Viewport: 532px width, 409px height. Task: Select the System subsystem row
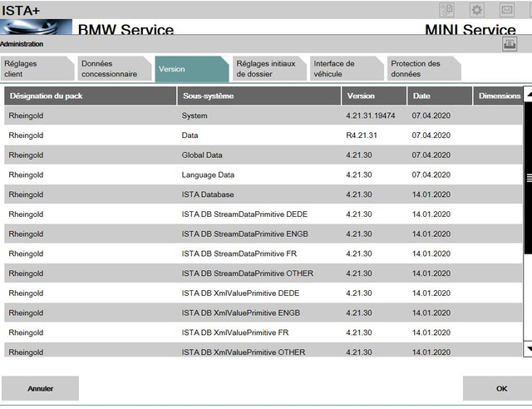click(263, 116)
